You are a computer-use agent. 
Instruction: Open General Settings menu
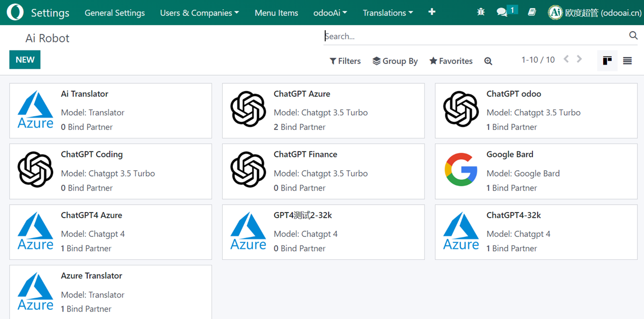pos(115,12)
